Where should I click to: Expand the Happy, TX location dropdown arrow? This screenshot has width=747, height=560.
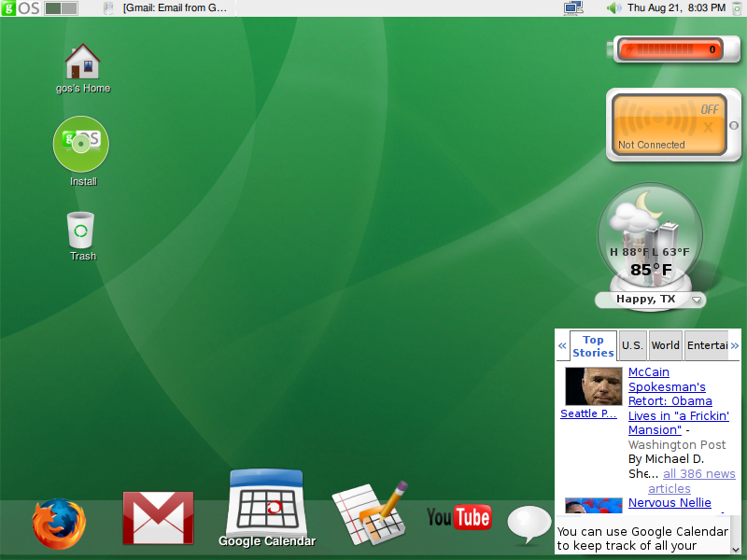pyautogui.click(x=696, y=300)
